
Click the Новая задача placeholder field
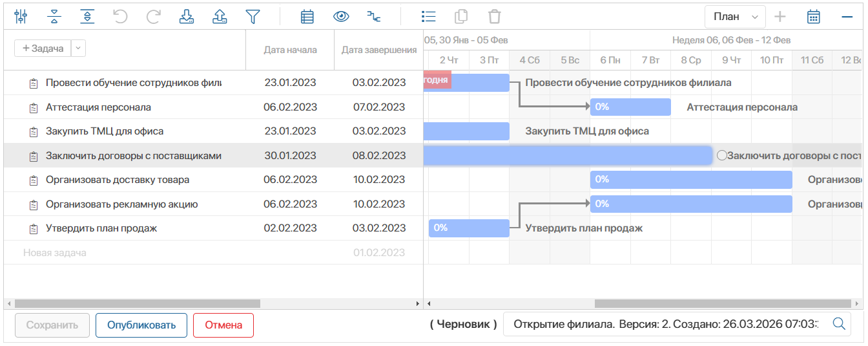click(55, 253)
